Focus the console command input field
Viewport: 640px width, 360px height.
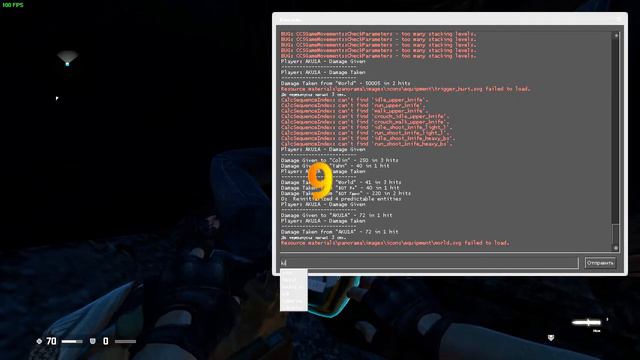(x=429, y=263)
